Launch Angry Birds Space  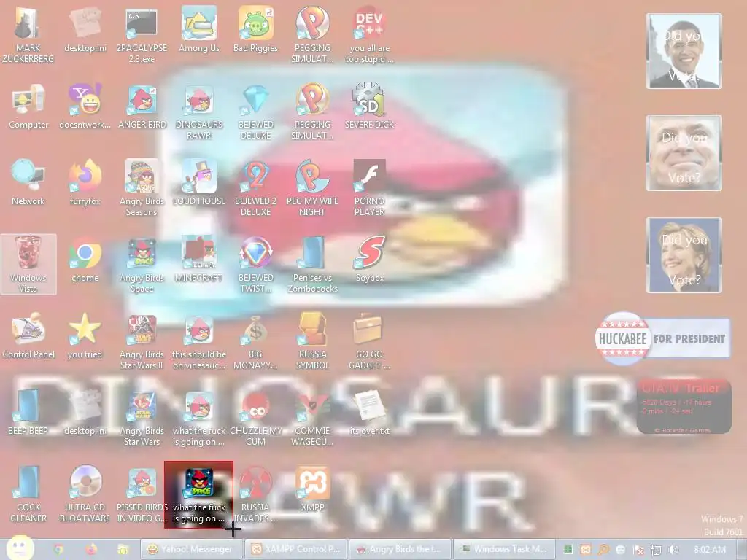tap(142, 265)
